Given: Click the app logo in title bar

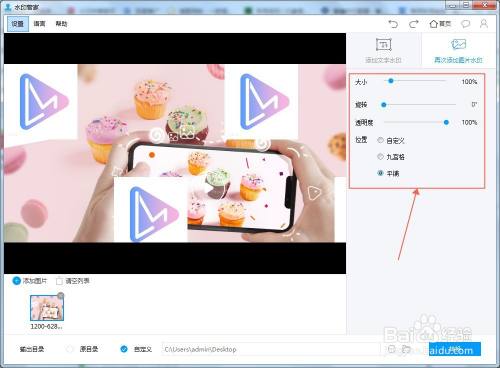Looking at the screenshot, I should pos(8,7).
